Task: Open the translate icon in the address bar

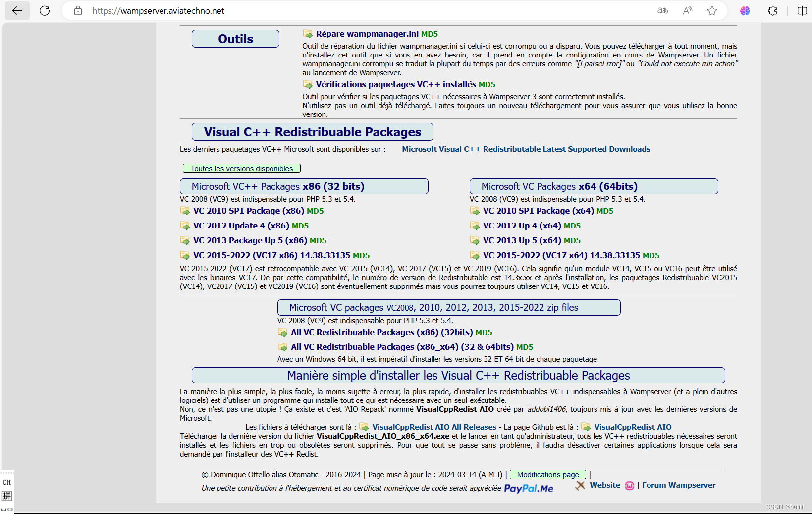Action: pyautogui.click(x=662, y=10)
